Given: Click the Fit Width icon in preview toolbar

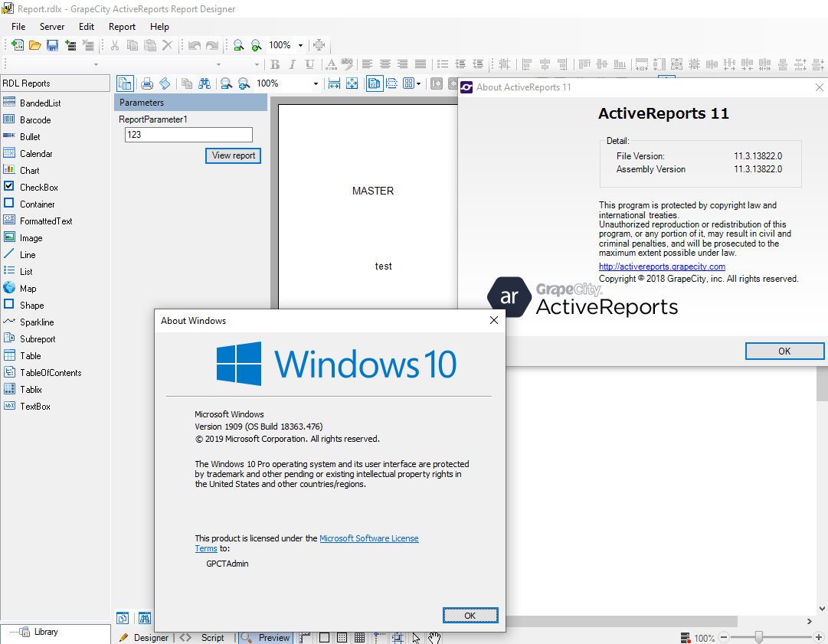Looking at the screenshot, I should coord(334,83).
